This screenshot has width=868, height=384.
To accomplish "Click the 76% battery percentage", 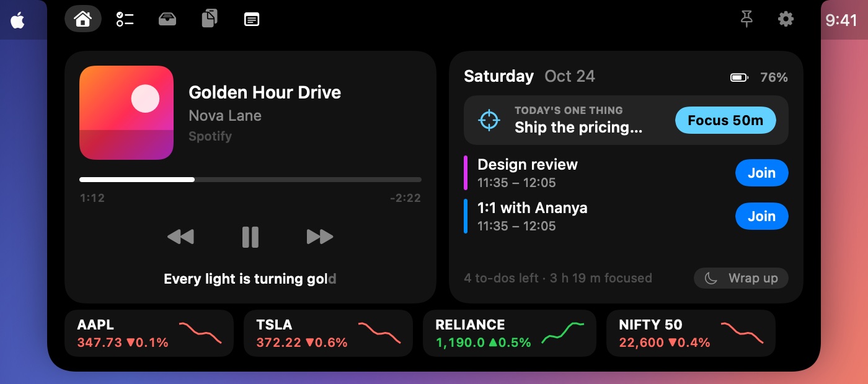I will point(774,77).
